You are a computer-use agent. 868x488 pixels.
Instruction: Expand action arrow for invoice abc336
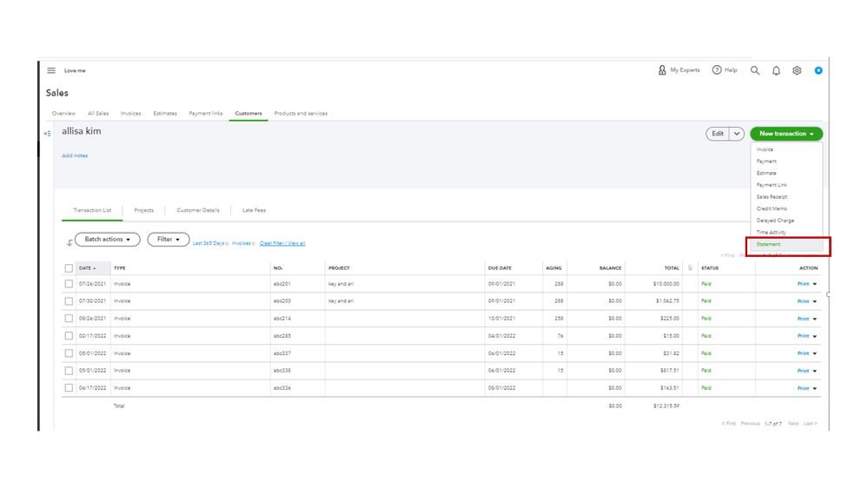[815, 388]
